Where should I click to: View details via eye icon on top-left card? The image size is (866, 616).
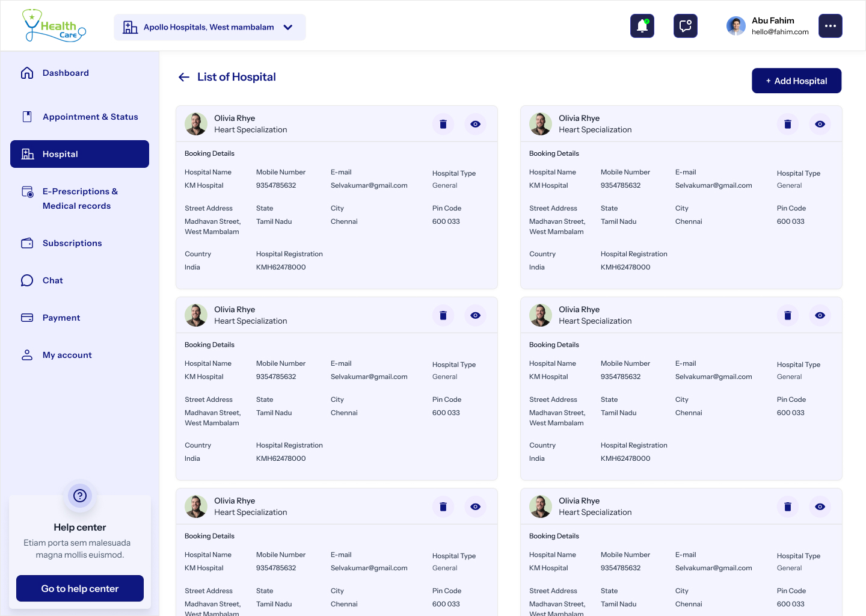(476, 124)
